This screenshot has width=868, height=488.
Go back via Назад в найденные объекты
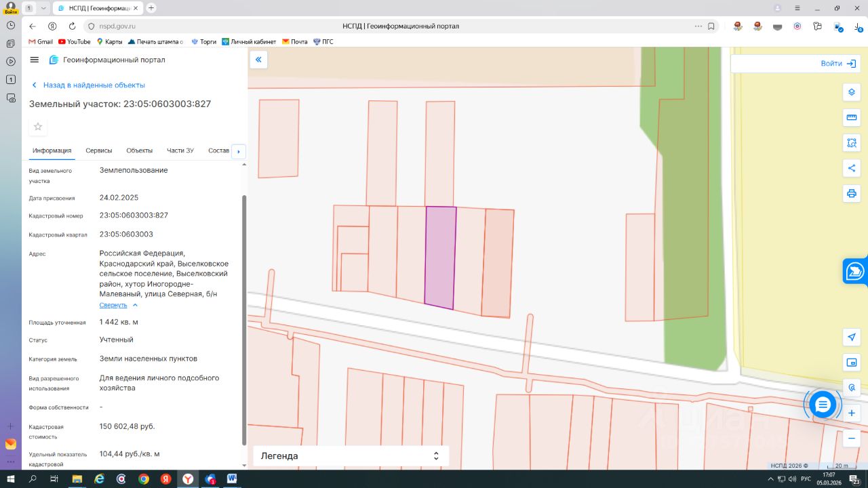94,85
